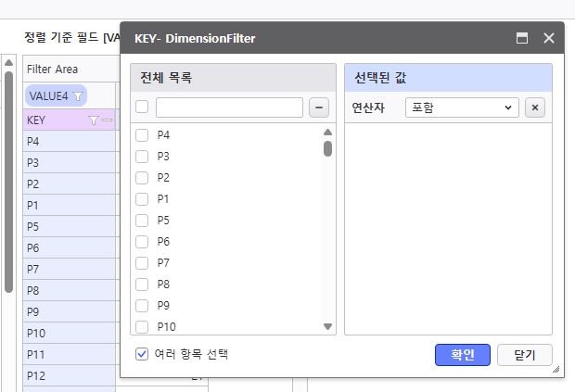The image size is (575, 392).
Task: Check the P4 checkbox in list
Action: click(x=143, y=135)
